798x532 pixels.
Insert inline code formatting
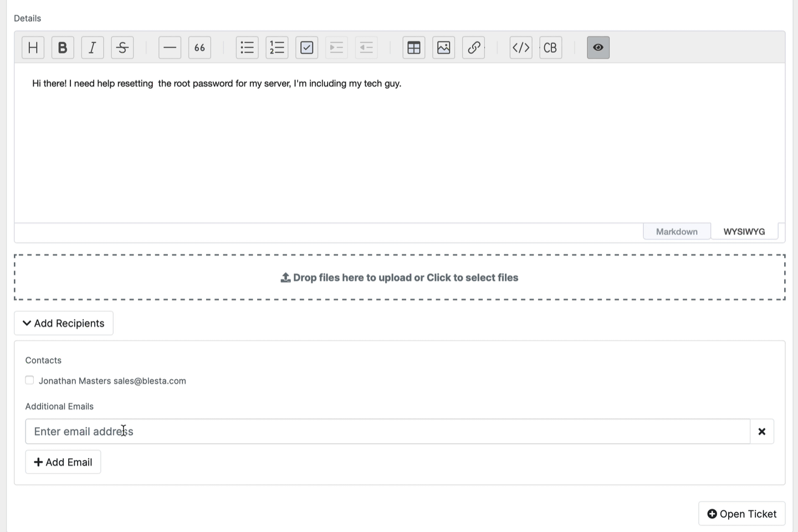pyautogui.click(x=520, y=48)
